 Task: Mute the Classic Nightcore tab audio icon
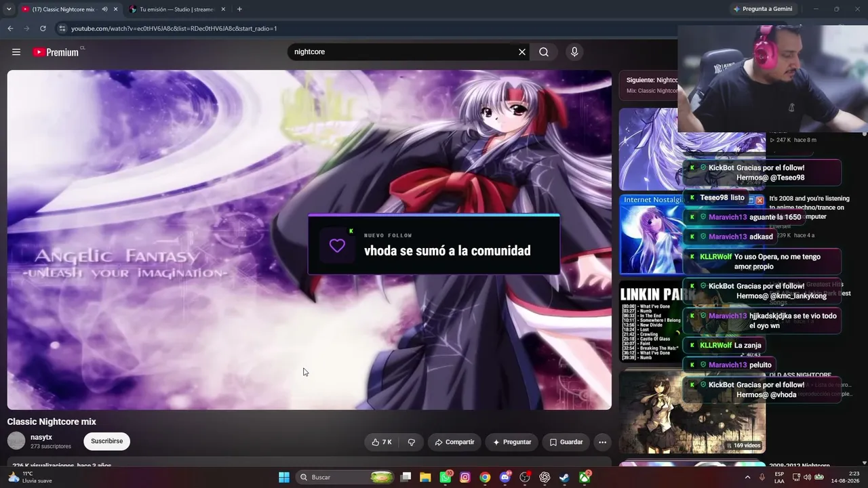tap(104, 9)
